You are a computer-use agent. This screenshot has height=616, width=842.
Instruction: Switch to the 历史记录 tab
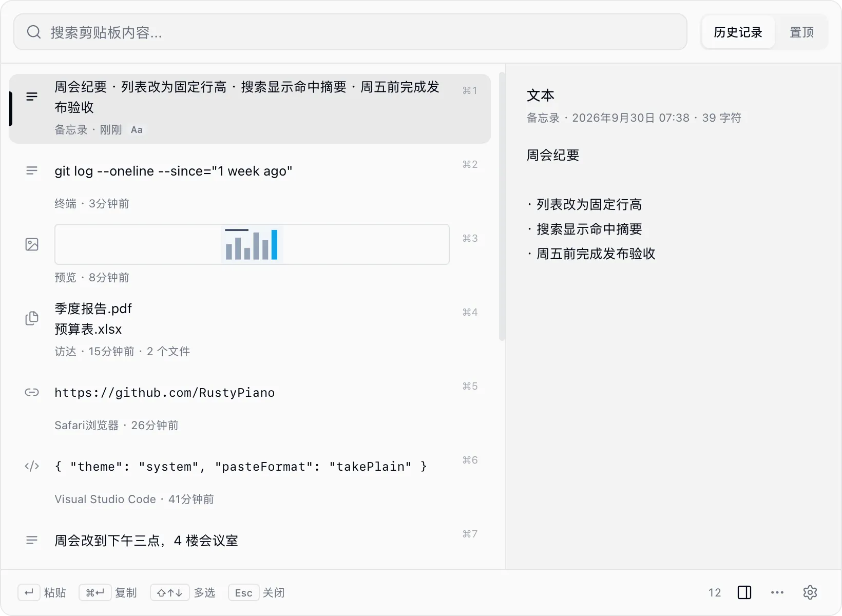click(738, 32)
